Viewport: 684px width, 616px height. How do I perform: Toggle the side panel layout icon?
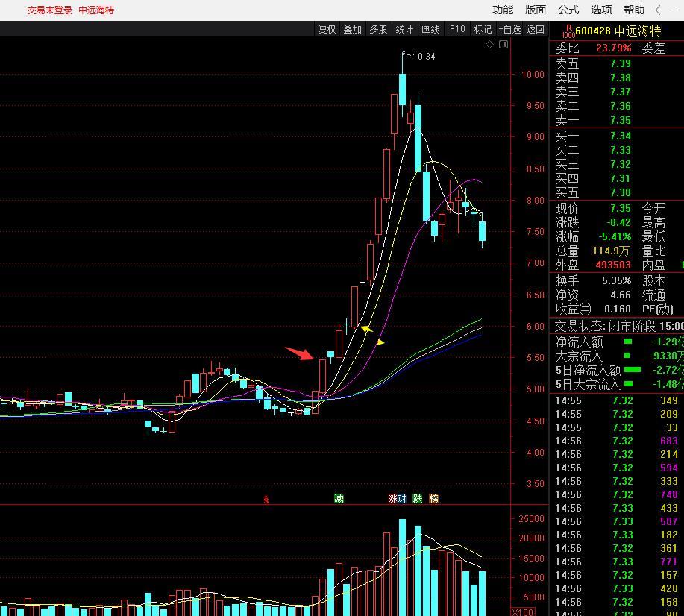(x=503, y=45)
